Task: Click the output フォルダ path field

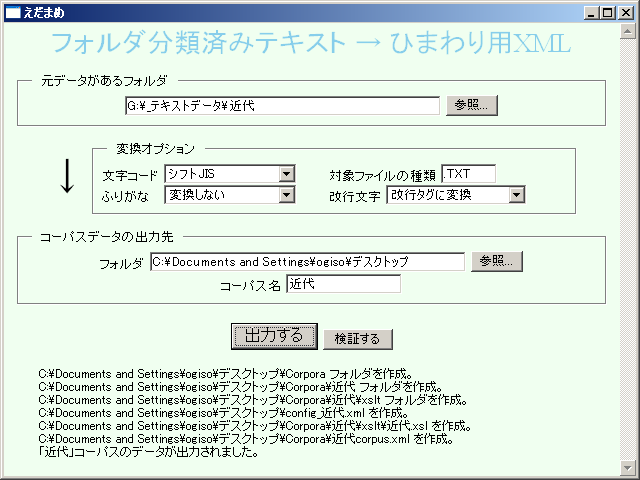Action: tap(307, 261)
